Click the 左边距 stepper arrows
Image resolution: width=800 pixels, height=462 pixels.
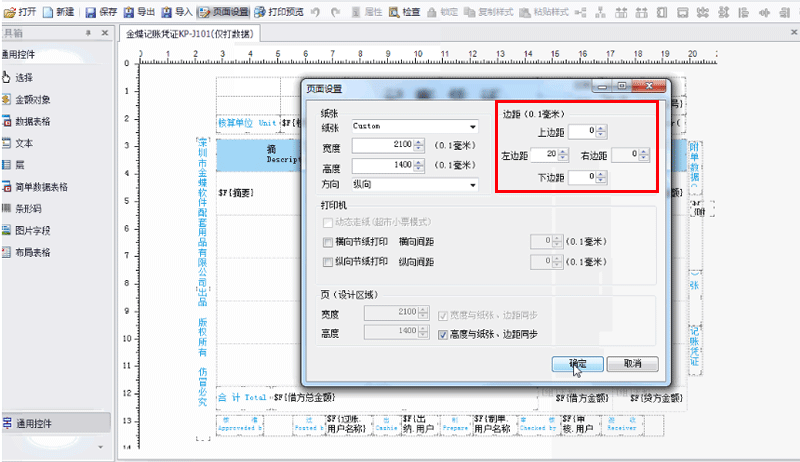pyautogui.click(x=563, y=154)
